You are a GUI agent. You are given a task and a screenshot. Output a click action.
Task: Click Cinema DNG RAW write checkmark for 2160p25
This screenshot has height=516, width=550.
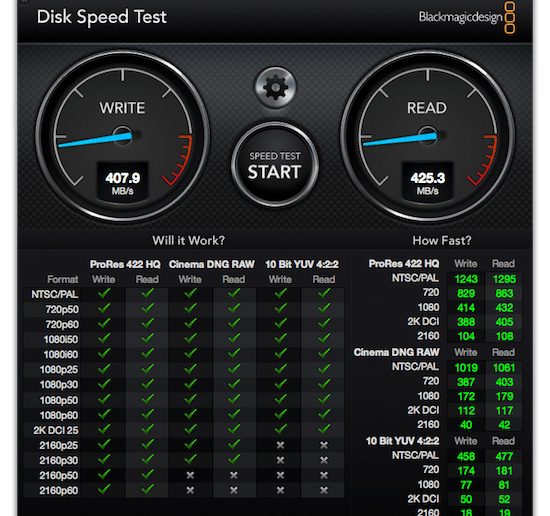pyautogui.click(x=190, y=444)
